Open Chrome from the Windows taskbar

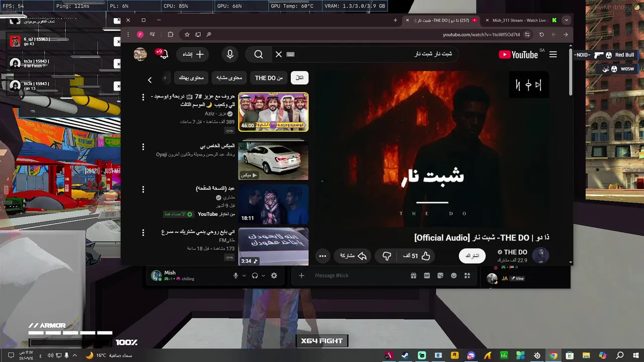point(553,355)
